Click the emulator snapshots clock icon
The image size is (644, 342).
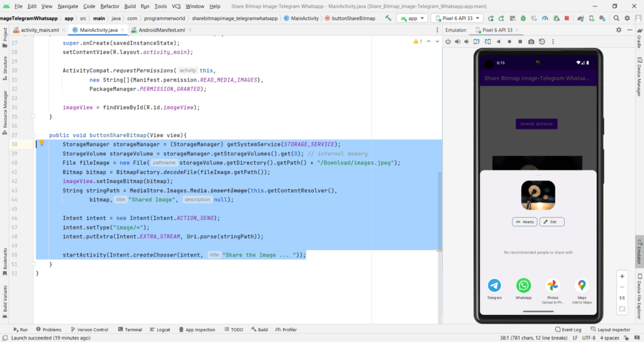[x=542, y=42]
